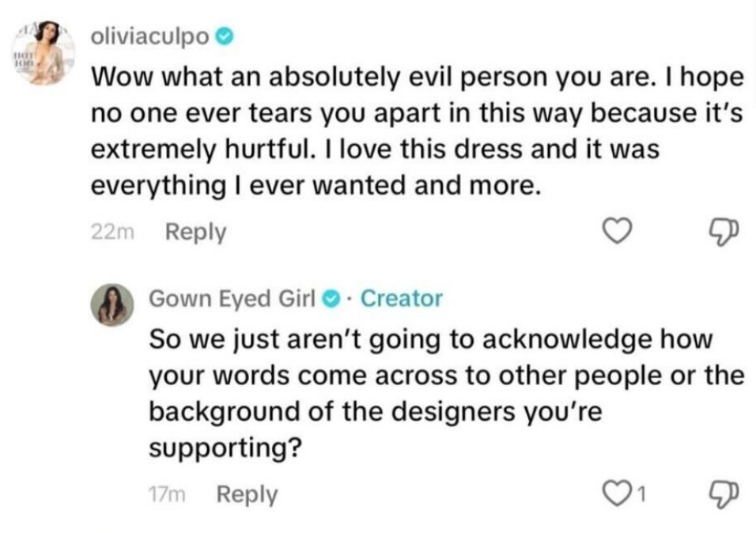Open oliviaculpo's profile picture
This screenshot has width=756, height=533.
43,53
